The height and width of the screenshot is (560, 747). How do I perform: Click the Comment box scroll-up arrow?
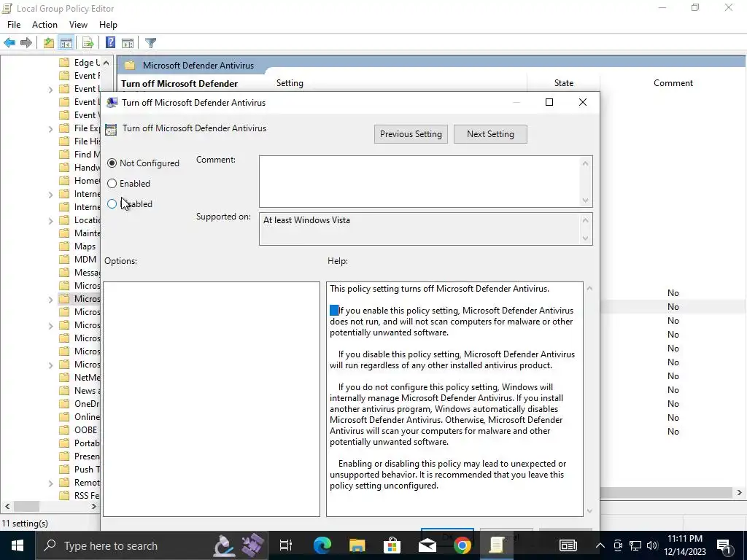pos(586,164)
